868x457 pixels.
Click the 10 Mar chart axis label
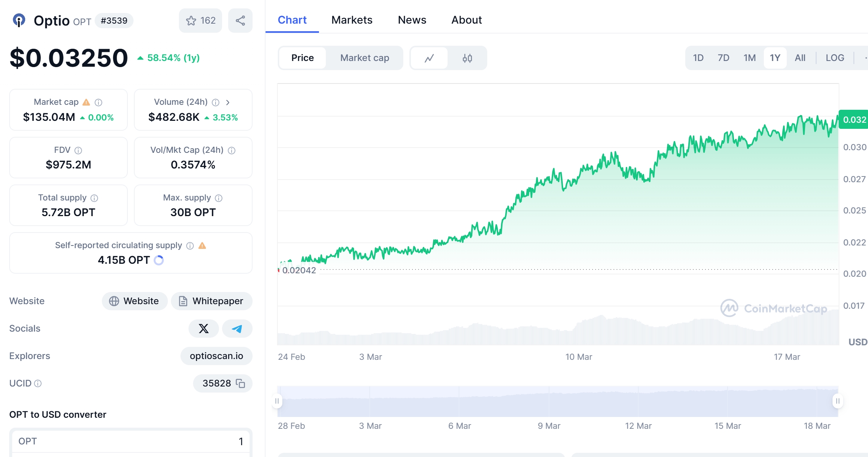579,357
